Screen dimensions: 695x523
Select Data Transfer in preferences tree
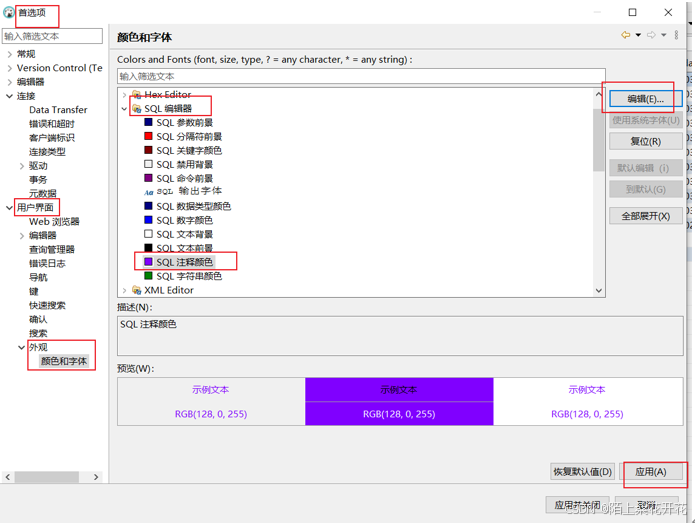coord(58,110)
